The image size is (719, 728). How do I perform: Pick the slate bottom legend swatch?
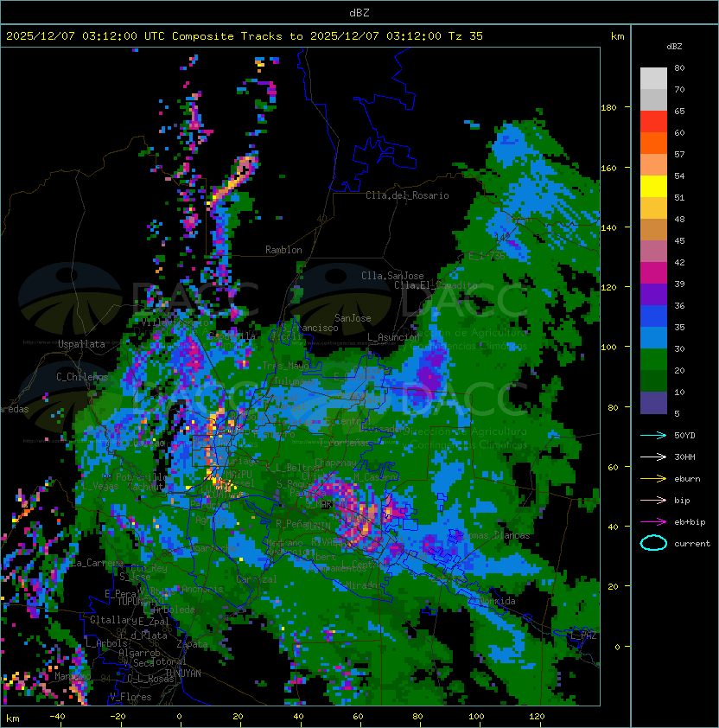[x=653, y=403]
